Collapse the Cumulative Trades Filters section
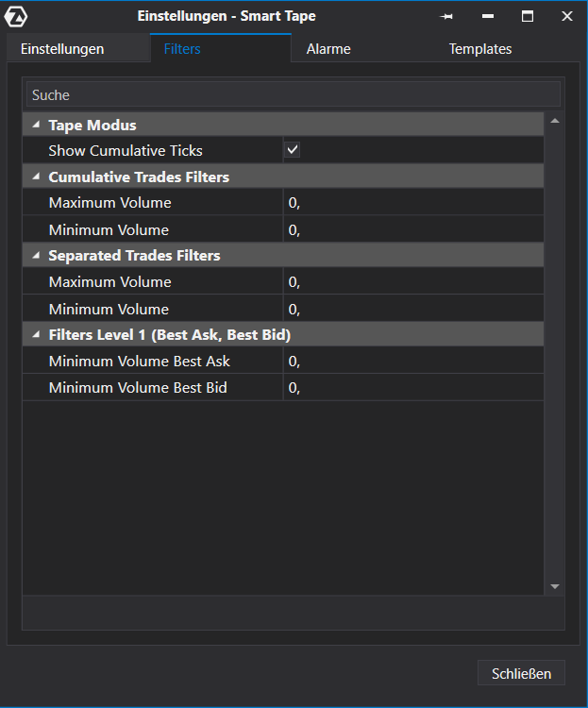Viewport: 588px width, 708px height. click(x=36, y=177)
